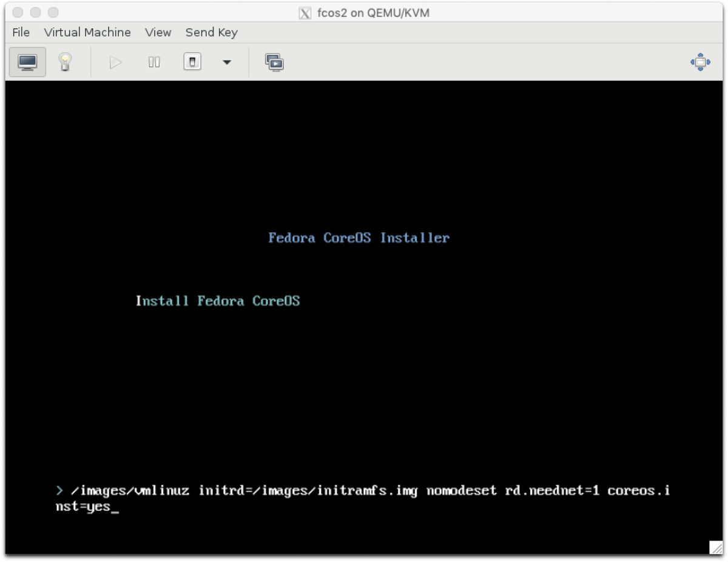The height and width of the screenshot is (562, 728).
Task: Expand the shutdown options dropdown arrow
Action: click(x=227, y=62)
